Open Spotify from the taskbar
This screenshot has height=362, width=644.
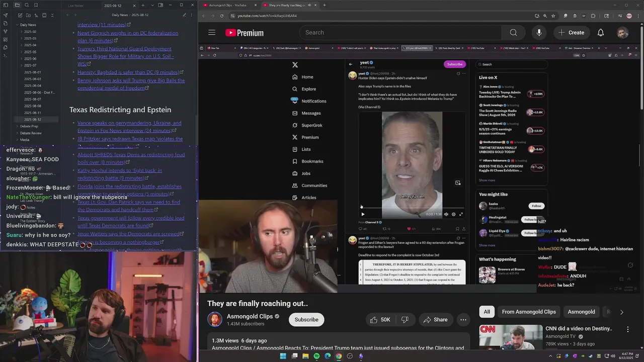[316, 356]
